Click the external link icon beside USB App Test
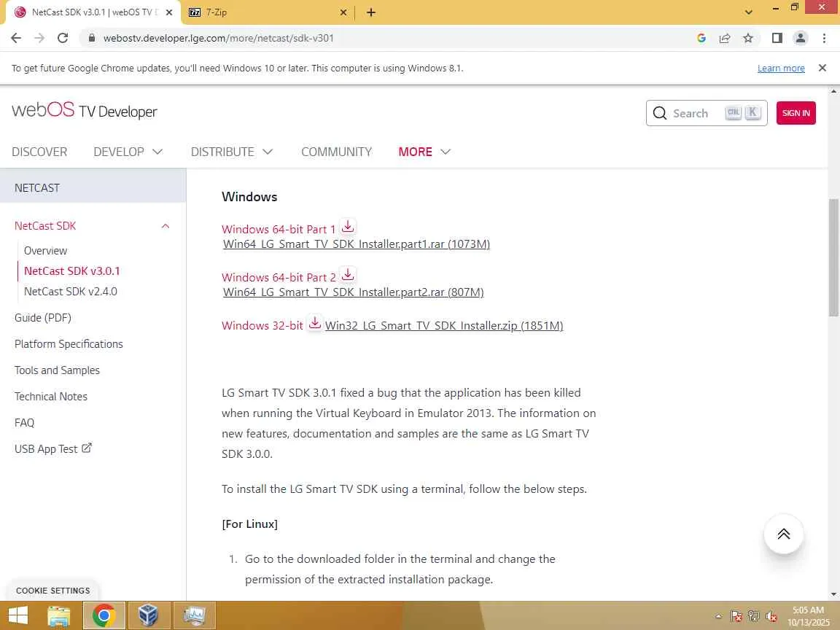The image size is (840, 630). click(x=86, y=448)
